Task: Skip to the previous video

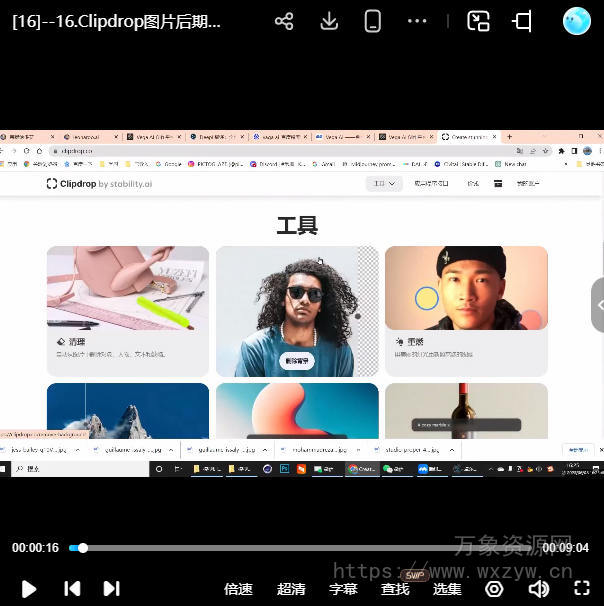Action: click(72, 589)
